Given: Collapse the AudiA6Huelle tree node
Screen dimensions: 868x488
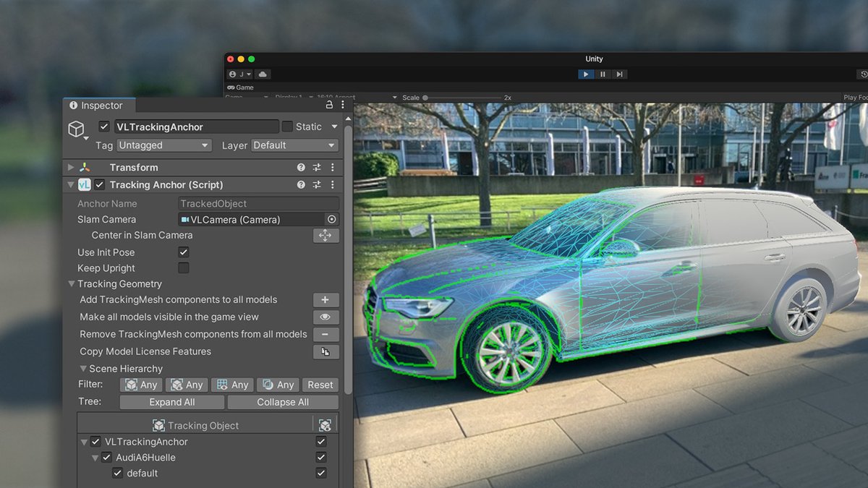Looking at the screenshot, I should coord(95,458).
